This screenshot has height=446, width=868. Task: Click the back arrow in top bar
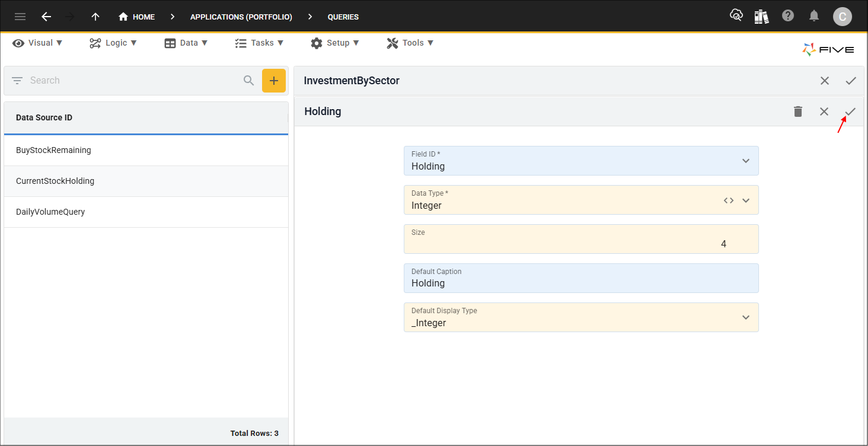46,17
